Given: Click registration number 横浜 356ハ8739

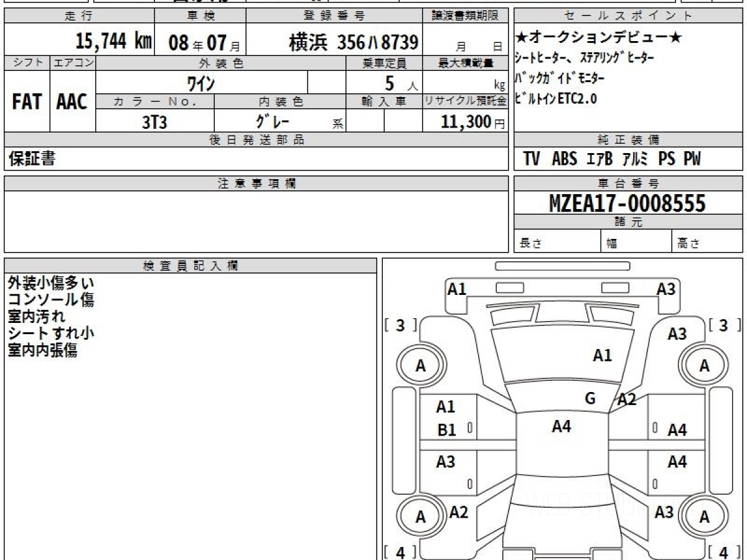Looking at the screenshot, I should click(x=354, y=42).
